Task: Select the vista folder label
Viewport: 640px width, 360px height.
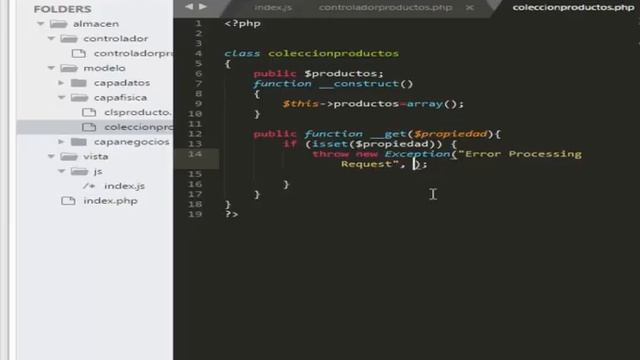Action: (96, 156)
